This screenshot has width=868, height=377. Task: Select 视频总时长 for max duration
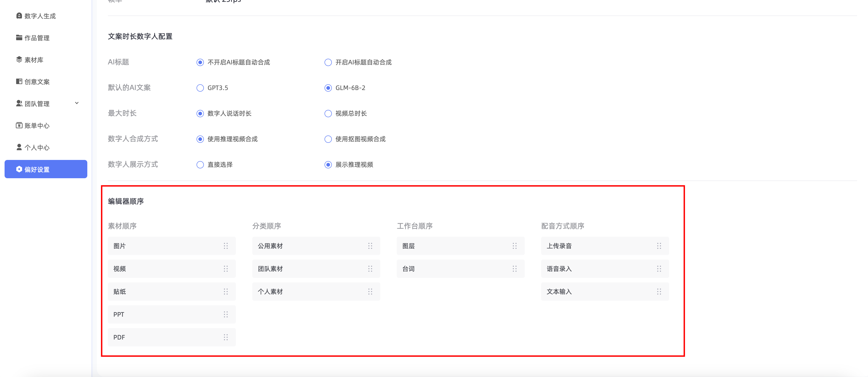click(328, 114)
